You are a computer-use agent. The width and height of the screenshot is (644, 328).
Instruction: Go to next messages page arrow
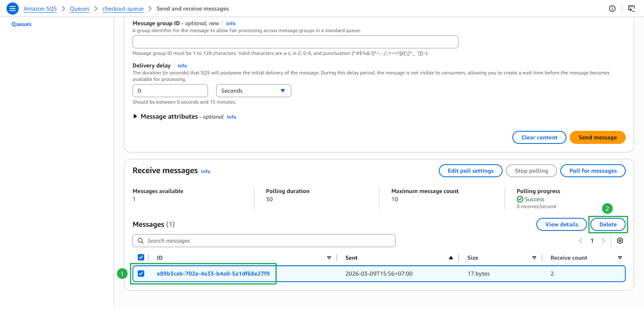pos(603,241)
